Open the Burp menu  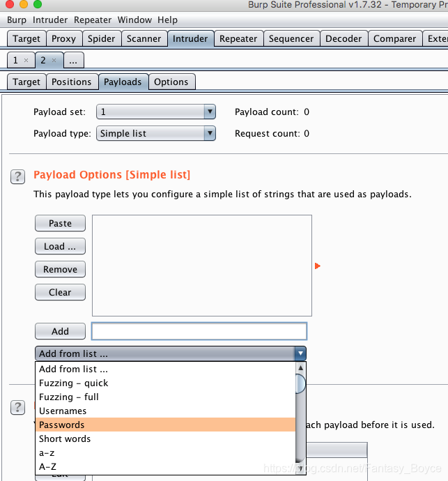(17, 20)
